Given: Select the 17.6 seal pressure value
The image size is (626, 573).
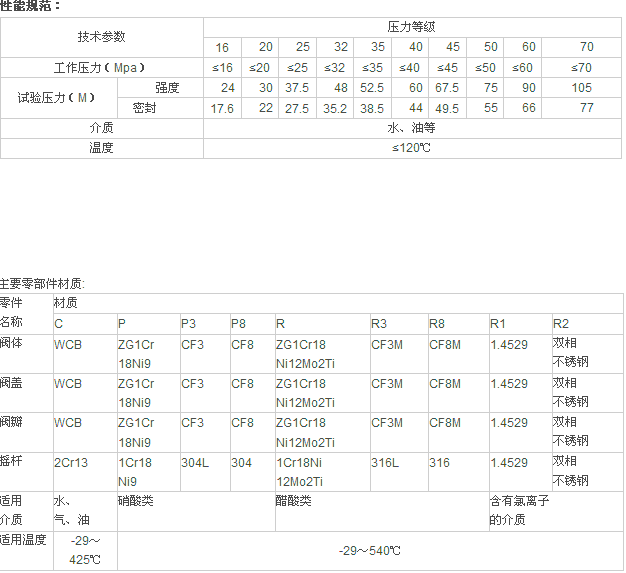Looking at the screenshot, I should pos(222,108).
